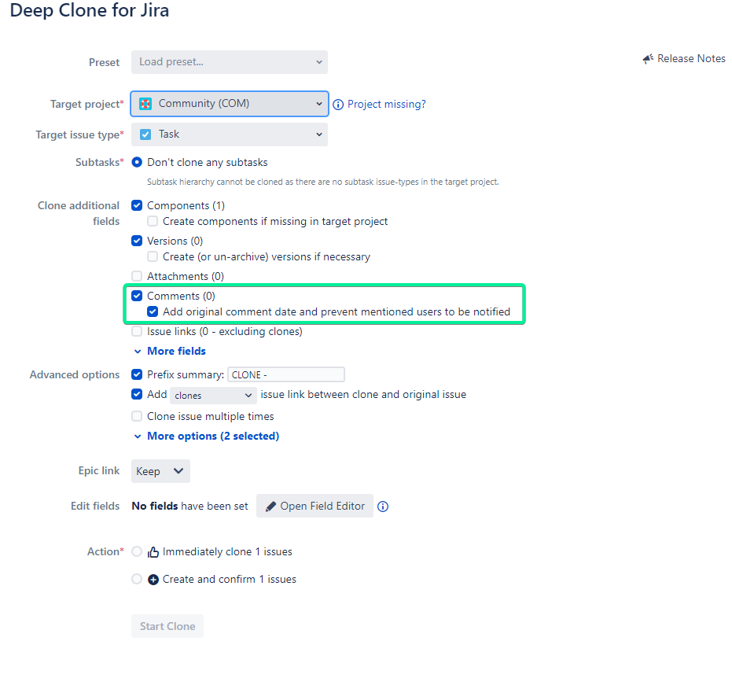Click the info icon next to Field Editor

383,507
